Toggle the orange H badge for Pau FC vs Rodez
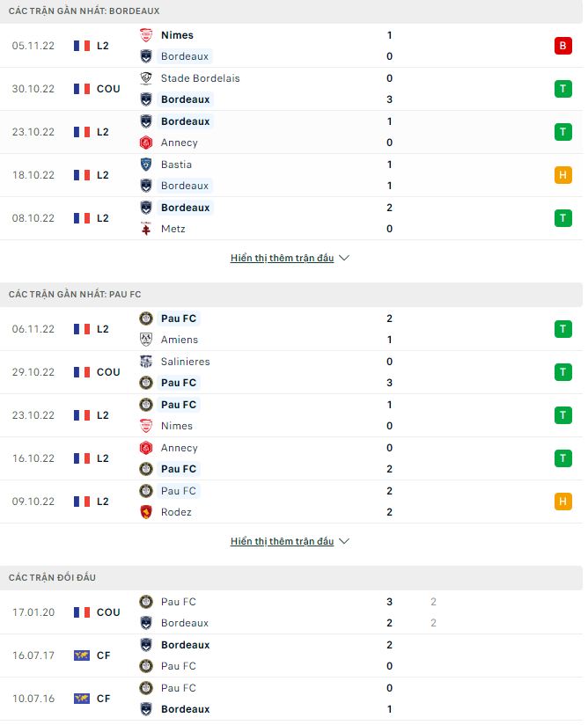The height and width of the screenshot is (725, 588). pyautogui.click(x=562, y=502)
